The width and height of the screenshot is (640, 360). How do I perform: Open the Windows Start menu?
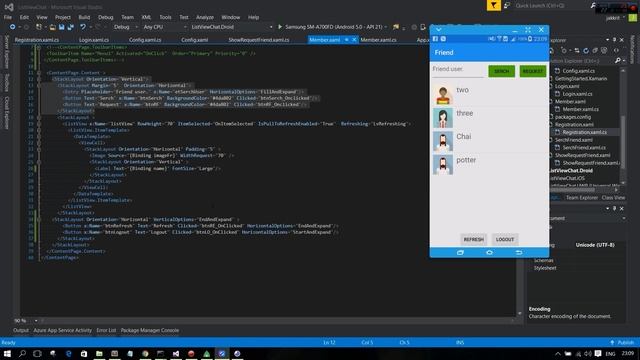(x=7, y=353)
